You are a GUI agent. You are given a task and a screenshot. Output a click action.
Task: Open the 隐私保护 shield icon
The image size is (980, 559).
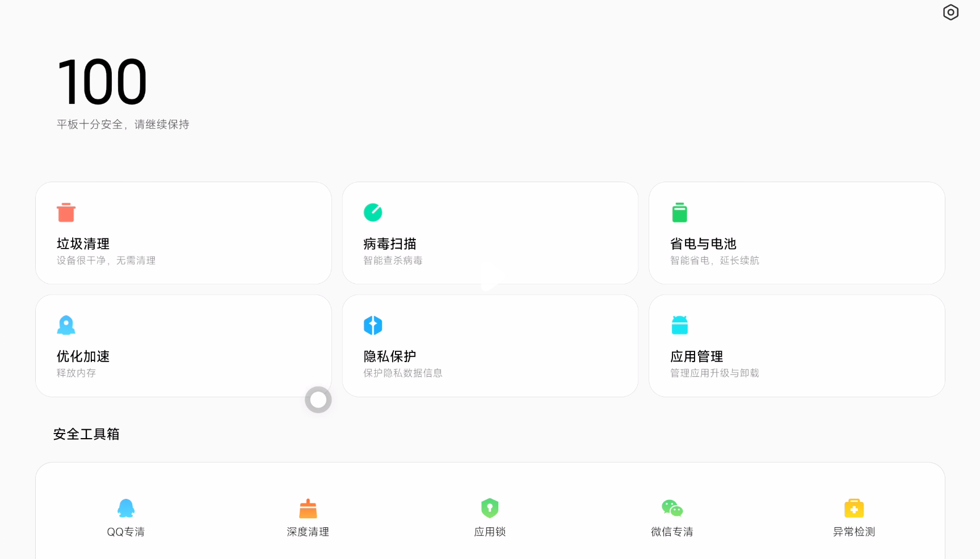pos(373,325)
